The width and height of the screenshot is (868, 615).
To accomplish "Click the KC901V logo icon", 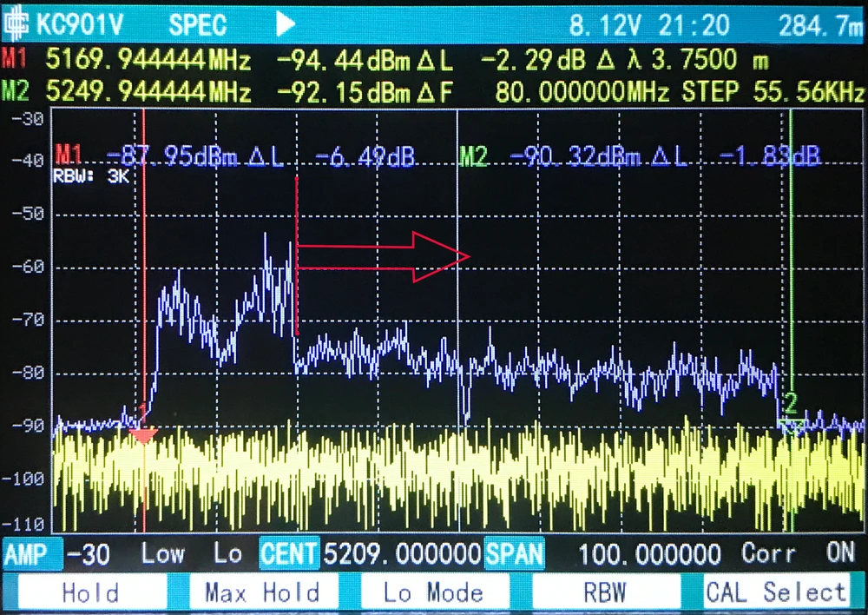I will (17, 23).
